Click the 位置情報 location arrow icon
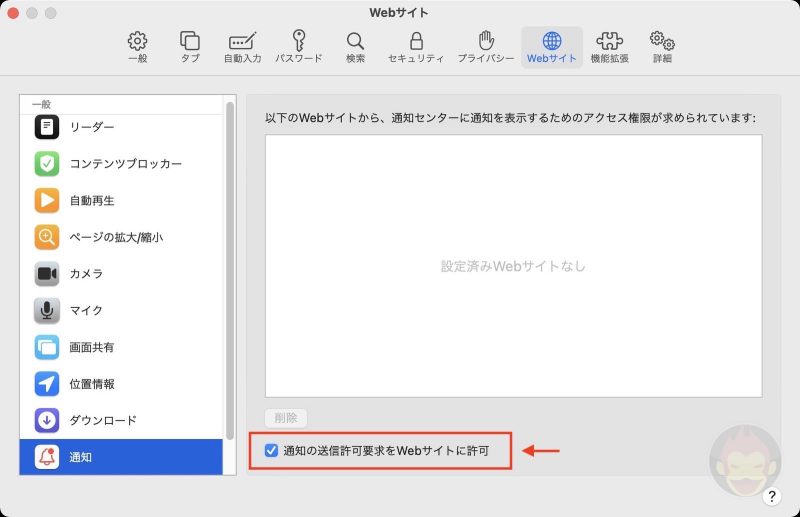Image resolution: width=800 pixels, height=517 pixels. pos(47,384)
